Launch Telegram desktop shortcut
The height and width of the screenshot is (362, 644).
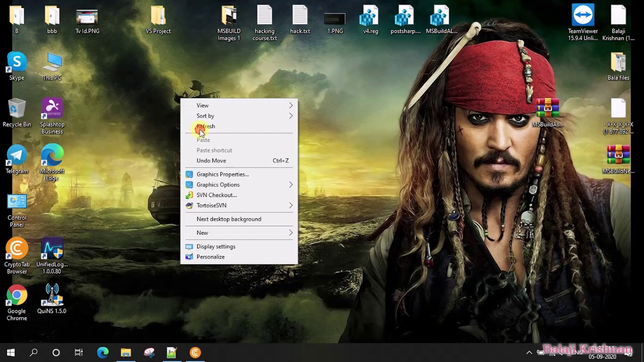pyautogui.click(x=17, y=156)
